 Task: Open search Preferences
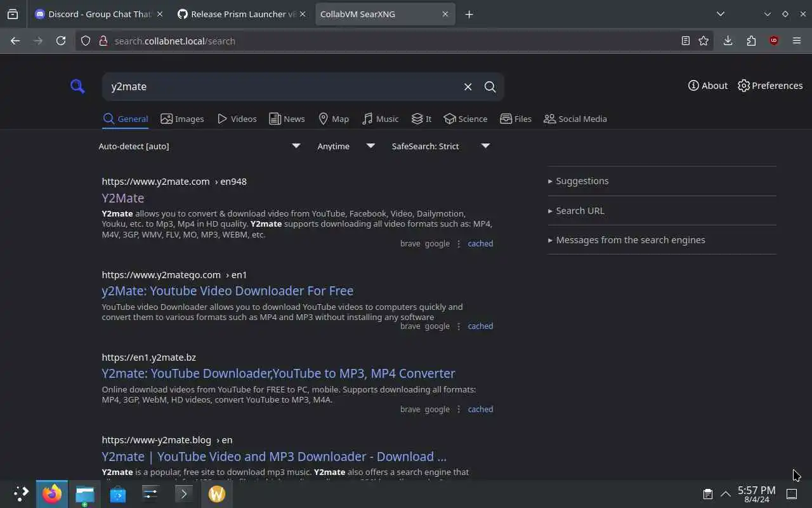[770, 86]
